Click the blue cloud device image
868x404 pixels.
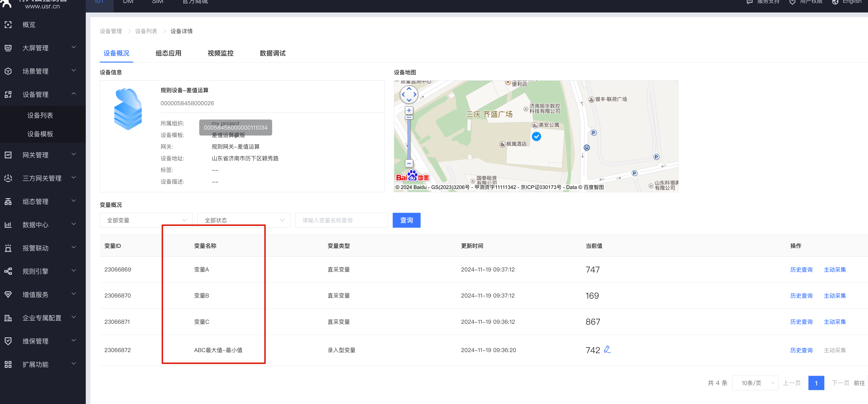(x=128, y=109)
